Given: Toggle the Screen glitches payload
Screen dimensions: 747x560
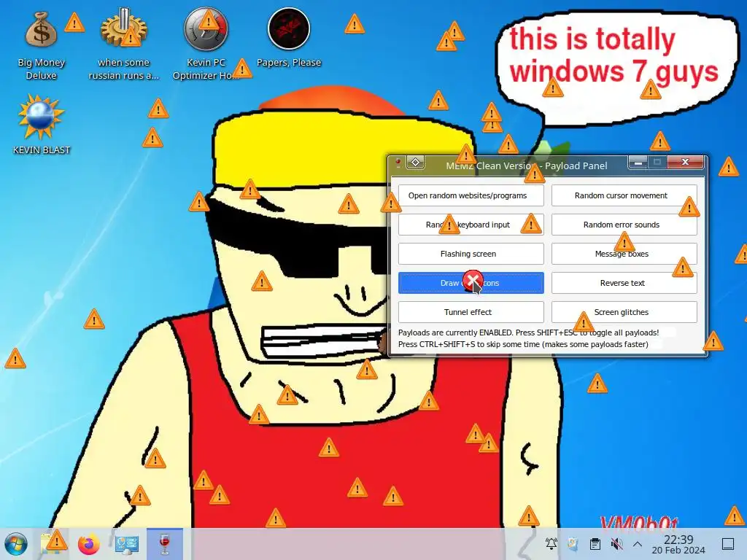Looking at the screenshot, I should pyautogui.click(x=624, y=312).
